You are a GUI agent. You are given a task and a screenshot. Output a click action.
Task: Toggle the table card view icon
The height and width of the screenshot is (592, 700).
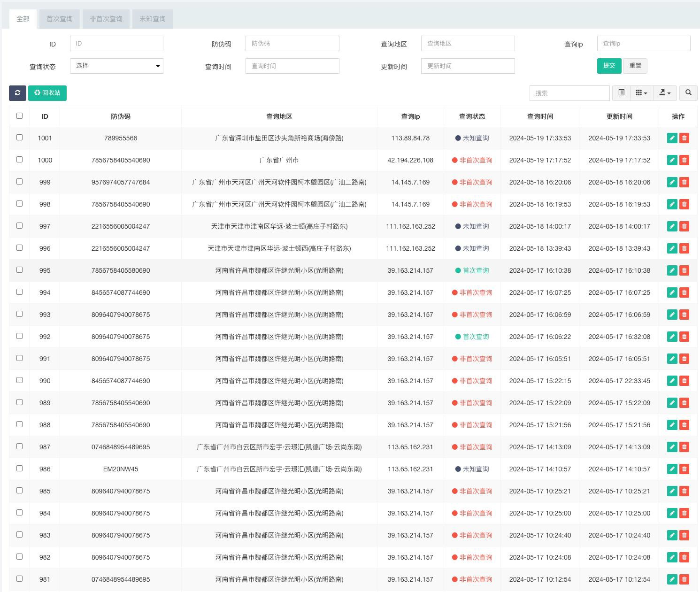[621, 93]
